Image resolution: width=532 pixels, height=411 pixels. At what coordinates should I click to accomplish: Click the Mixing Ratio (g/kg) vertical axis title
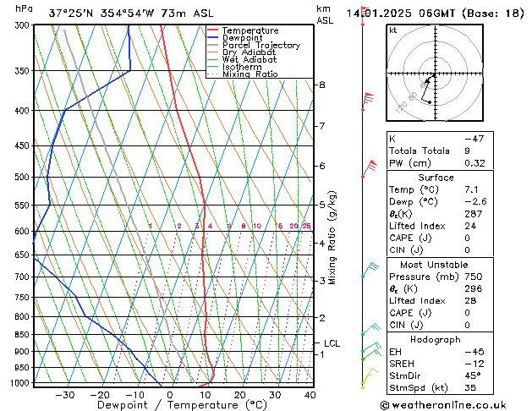coord(332,238)
